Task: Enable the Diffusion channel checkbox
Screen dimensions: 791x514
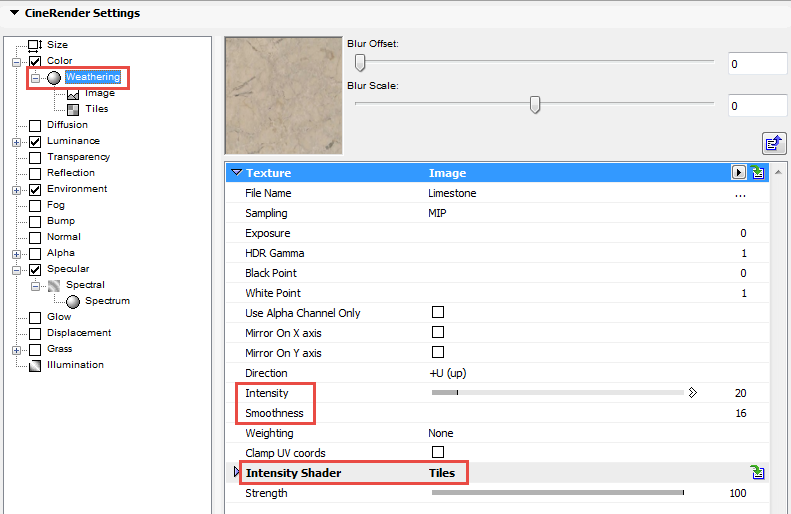Action: (35, 126)
